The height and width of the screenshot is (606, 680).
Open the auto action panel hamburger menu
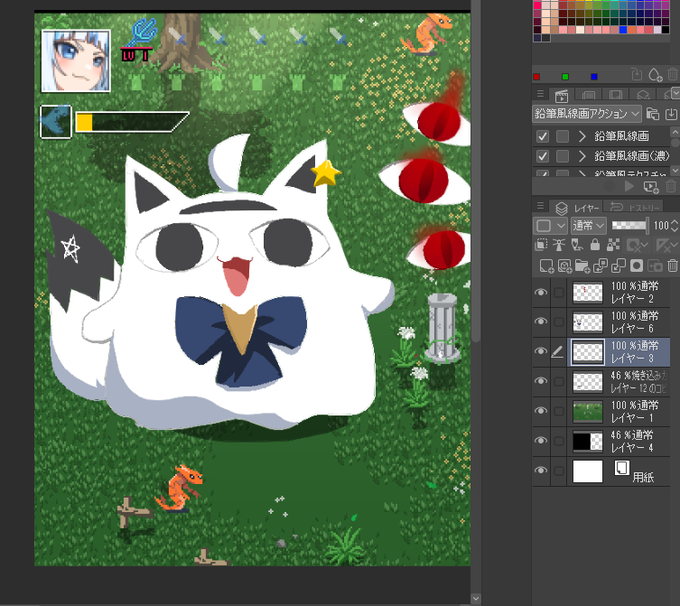tap(540, 93)
